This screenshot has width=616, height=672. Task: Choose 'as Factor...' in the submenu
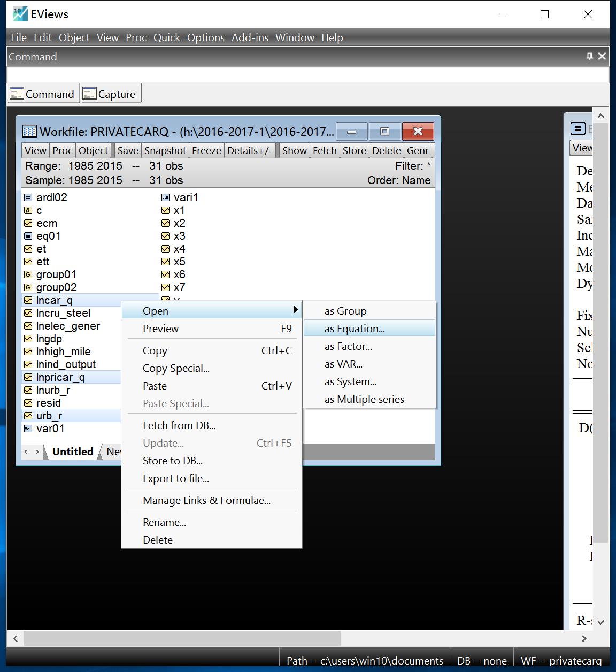(x=369, y=346)
